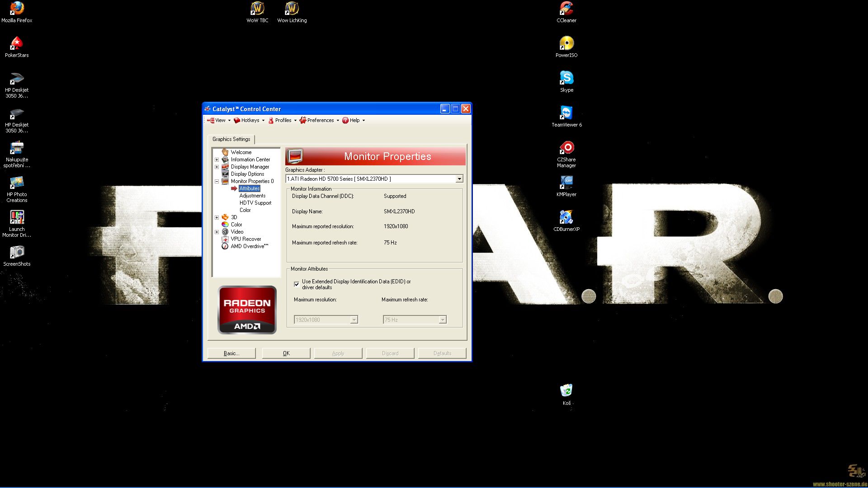Click the VPU Recover tree icon

pyautogui.click(x=225, y=239)
